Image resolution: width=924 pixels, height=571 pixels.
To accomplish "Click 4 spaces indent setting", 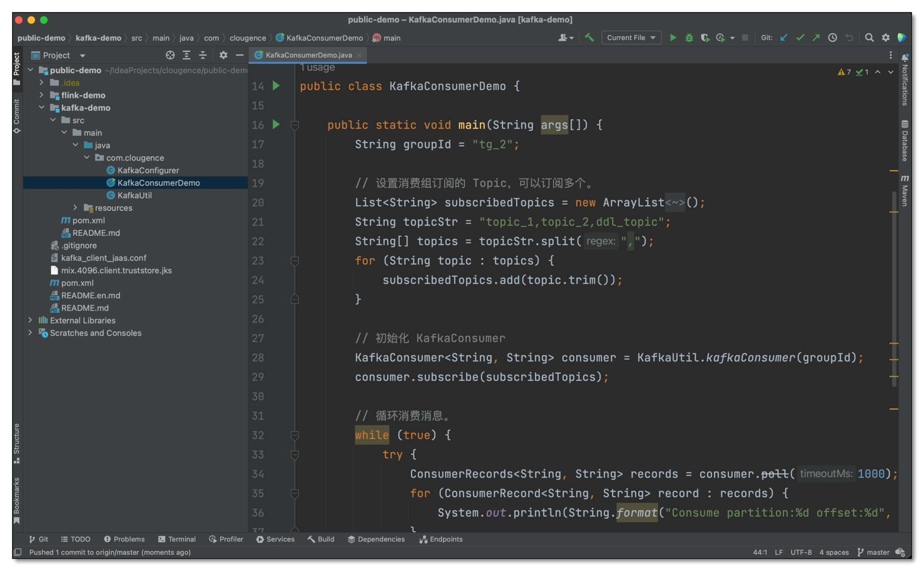I will click(x=834, y=552).
